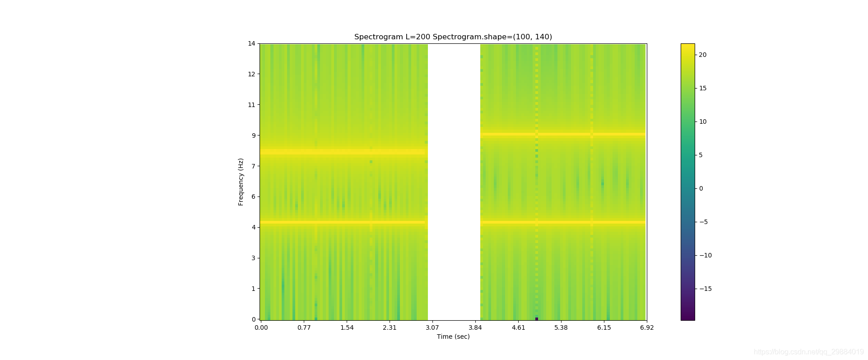Click the y-axis tick label 11
868x360 pixels.
click(251, 105)
